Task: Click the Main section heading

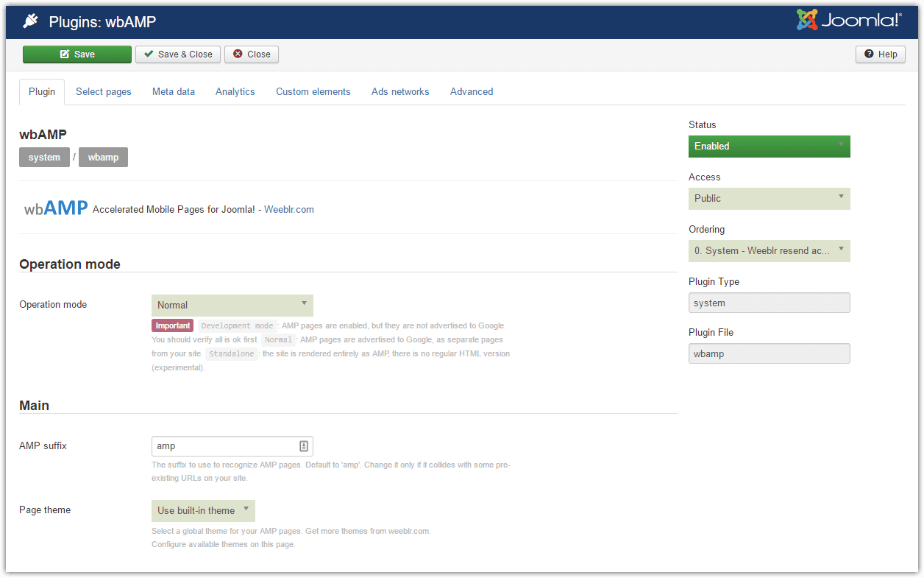Action: pos(35,406)
